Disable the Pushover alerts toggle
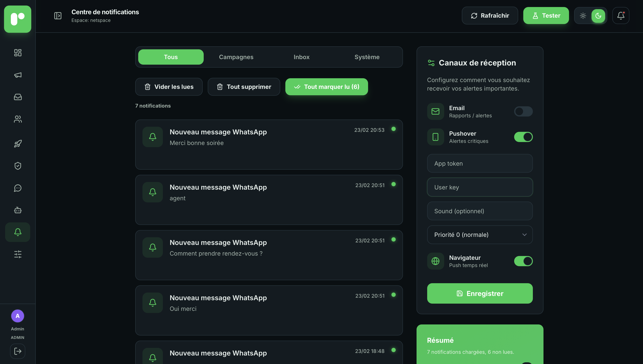Viewport: 643px width, 364px height. click(x=523, y=137)
